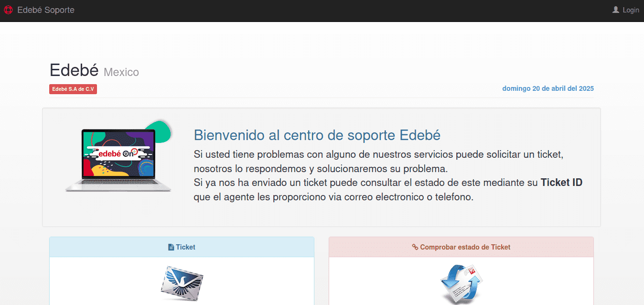Select the Bienvenido al centro de soporte Edebé heading
Screen dimensions: 644x305
pos(317,135)
